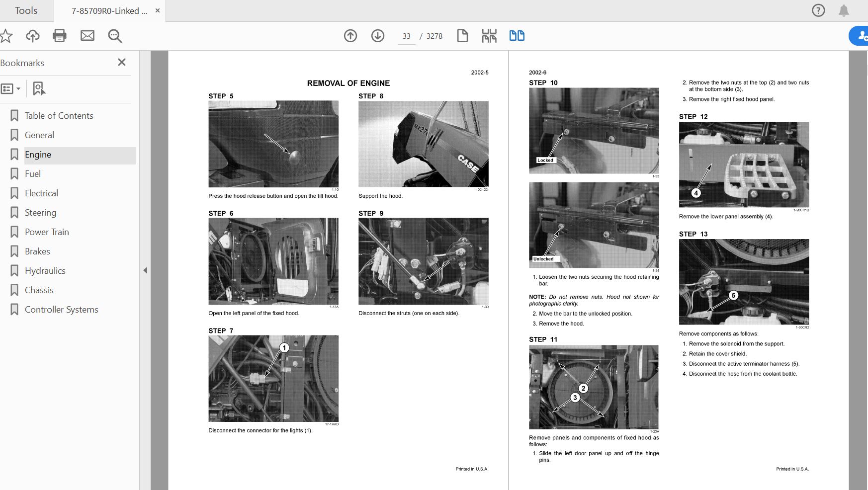Viewport: 868px width, 490px height.
Task: Click the 'Retain the cover shield.' line
Action: [718, 354]
